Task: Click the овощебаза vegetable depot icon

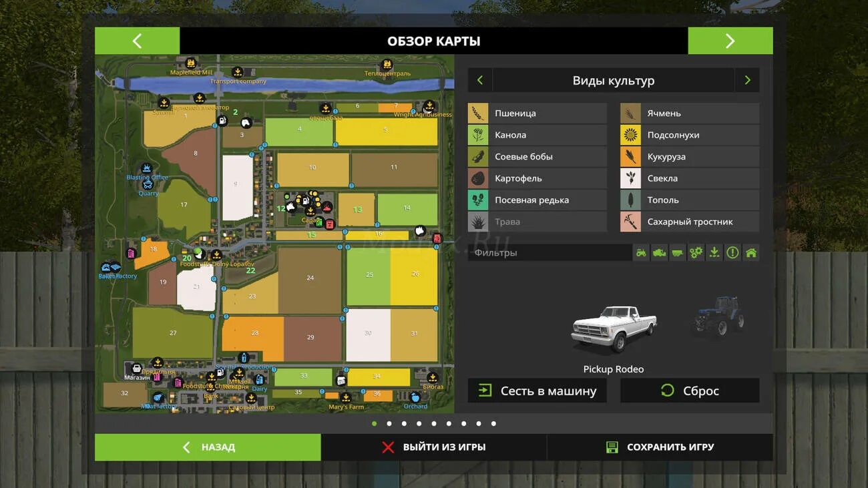Action: pos(325,108)
